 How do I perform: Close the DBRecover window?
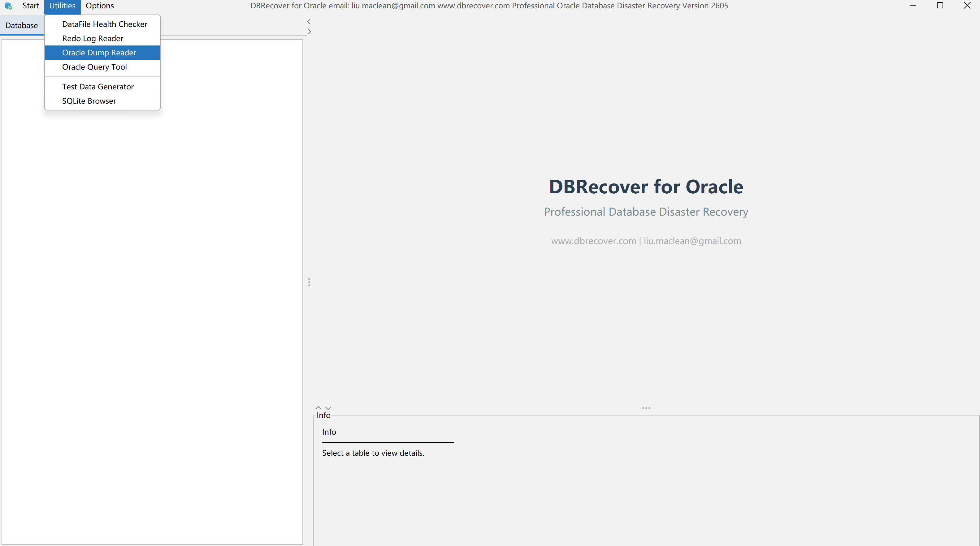(x=967, y=6)
